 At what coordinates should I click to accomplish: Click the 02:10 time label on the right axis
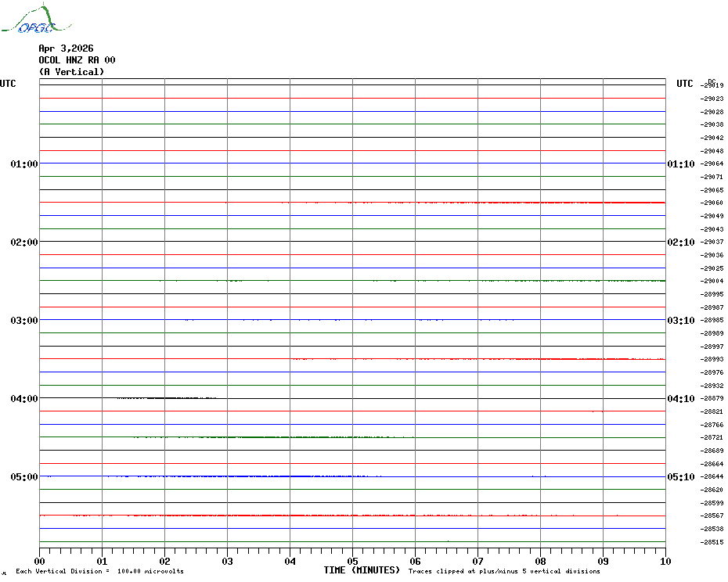click(x=680, y=242)
